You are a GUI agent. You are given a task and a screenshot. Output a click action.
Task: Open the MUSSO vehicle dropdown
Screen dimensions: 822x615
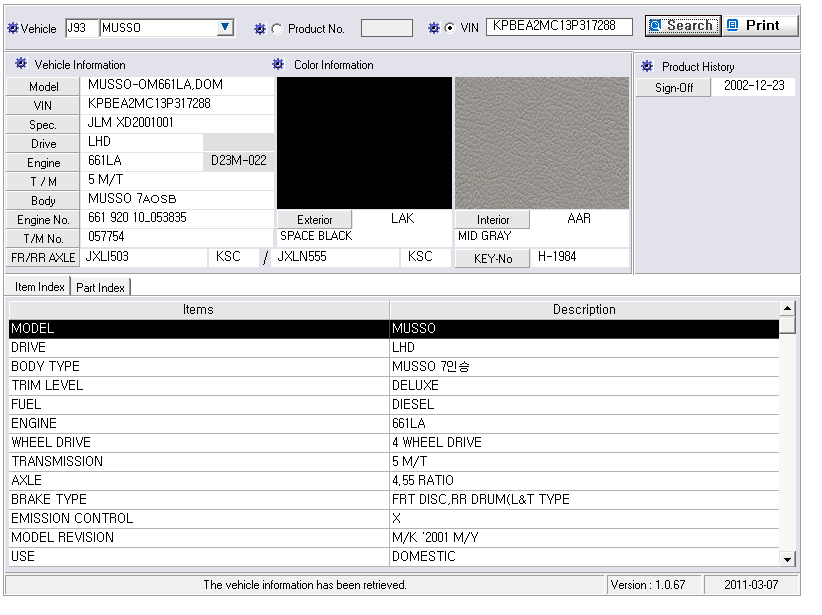225,28
